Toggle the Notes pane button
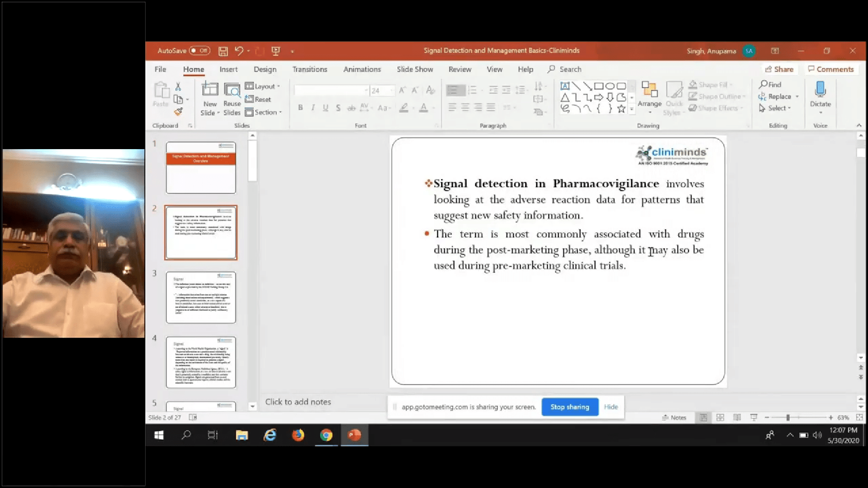Screen dimensions: 868x488 point(674,418)
